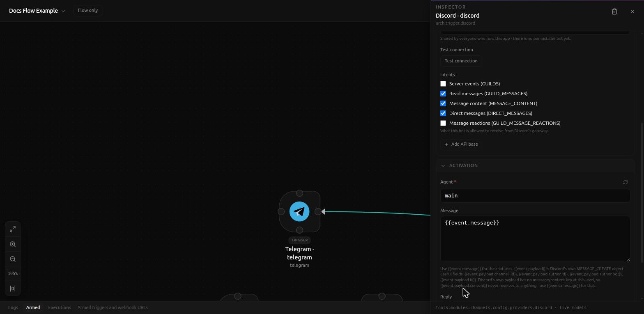Screen dimensions: 644x314
Task: Uncheck Direct messages (DIRECT_MESSAGES) intent
Action: 443,113
